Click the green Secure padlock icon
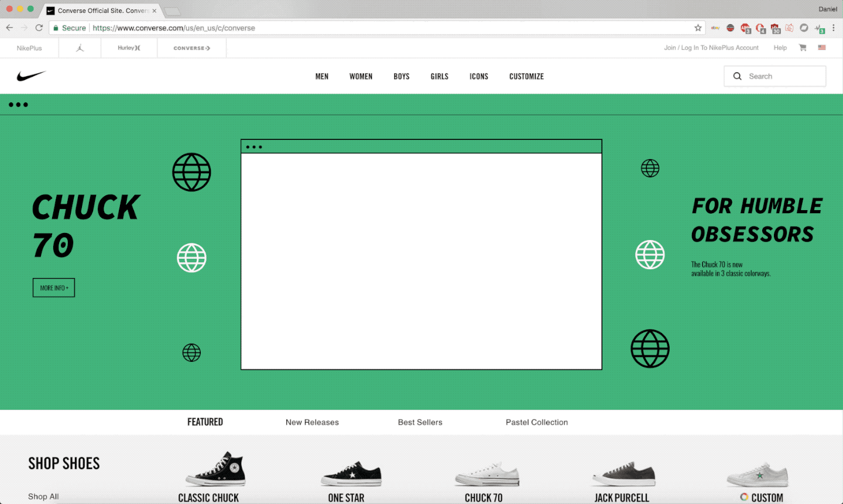This screenshot has height=504, width=843. coord(56,28)
